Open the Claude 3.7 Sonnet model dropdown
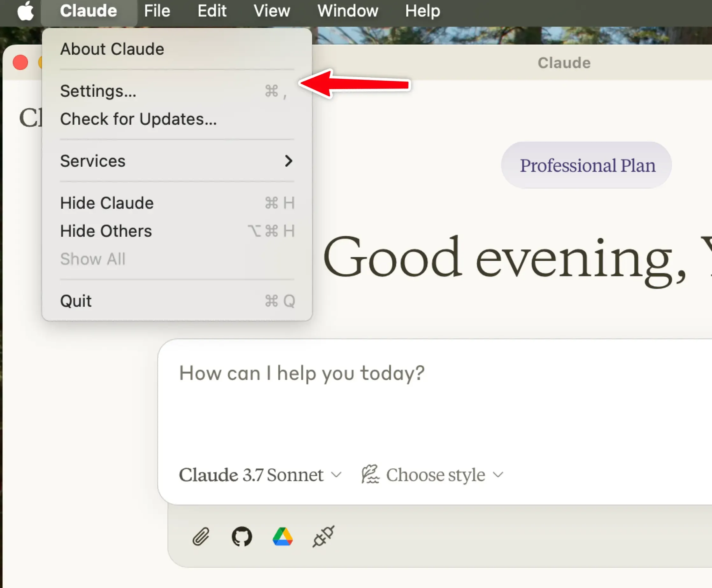Viewport: 712px width, 588px height. click(260, 475)
